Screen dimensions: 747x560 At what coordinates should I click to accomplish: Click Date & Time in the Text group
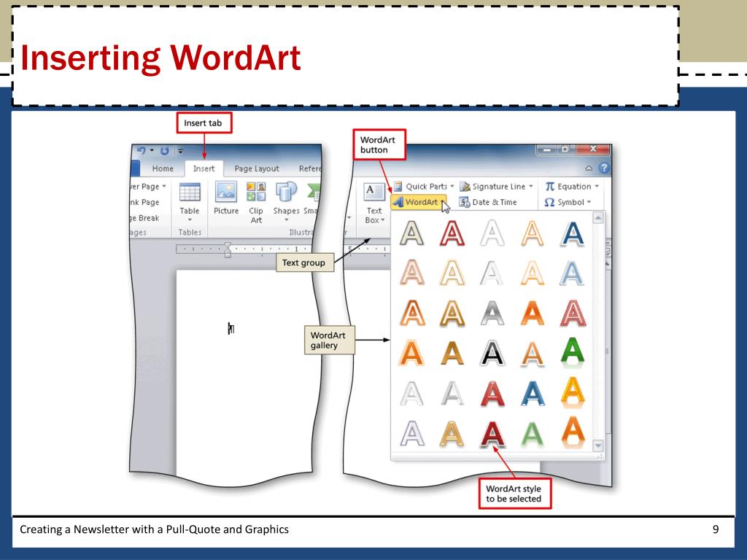[487, 202]
